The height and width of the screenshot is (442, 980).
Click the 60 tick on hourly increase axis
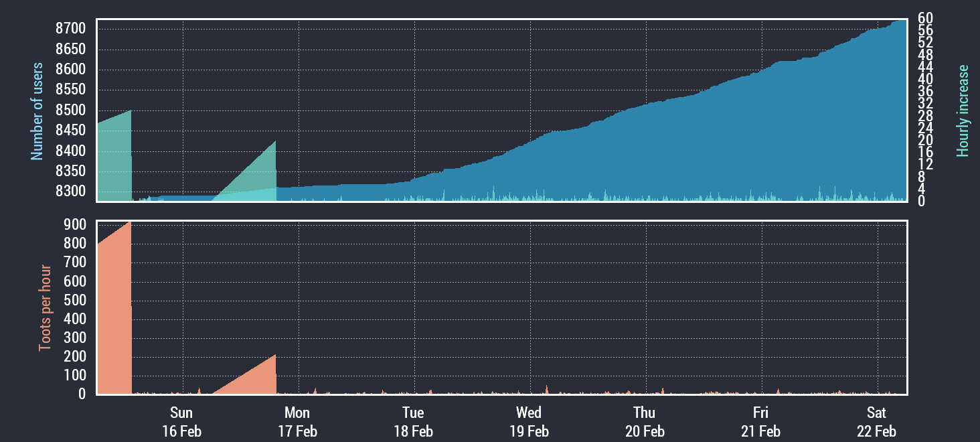pyautogui.click(x=926, y=18)
